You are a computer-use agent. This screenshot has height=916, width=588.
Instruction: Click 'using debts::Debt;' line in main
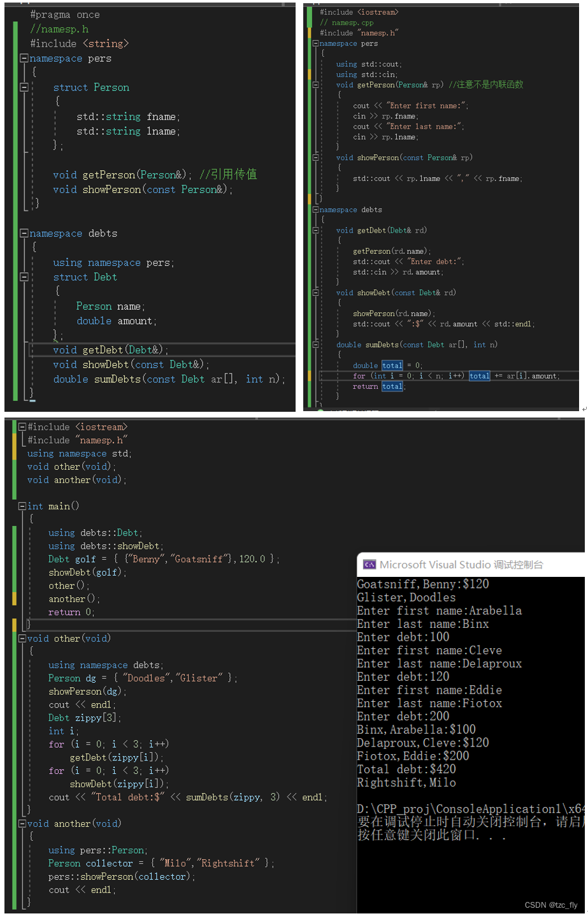click(96, 533)
